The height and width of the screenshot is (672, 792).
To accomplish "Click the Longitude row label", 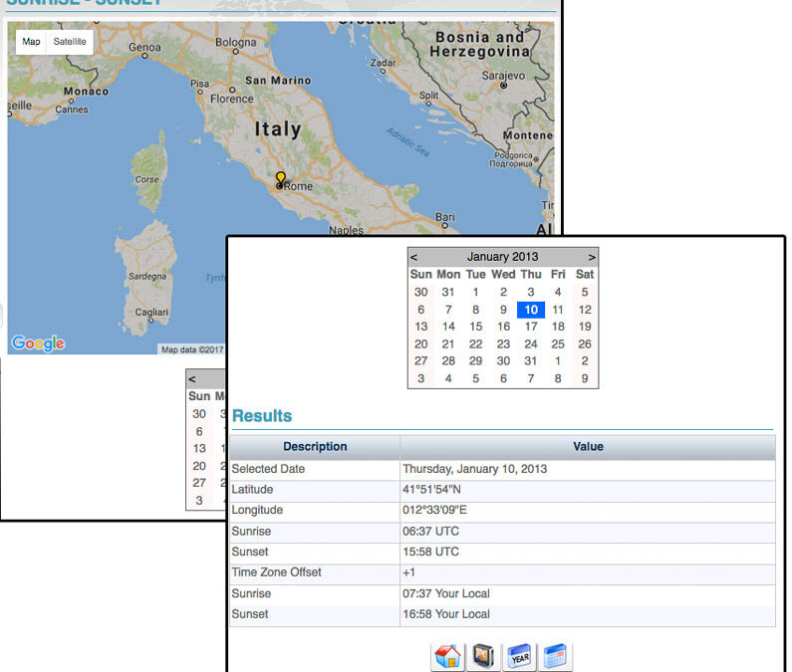I will [257, 511].
